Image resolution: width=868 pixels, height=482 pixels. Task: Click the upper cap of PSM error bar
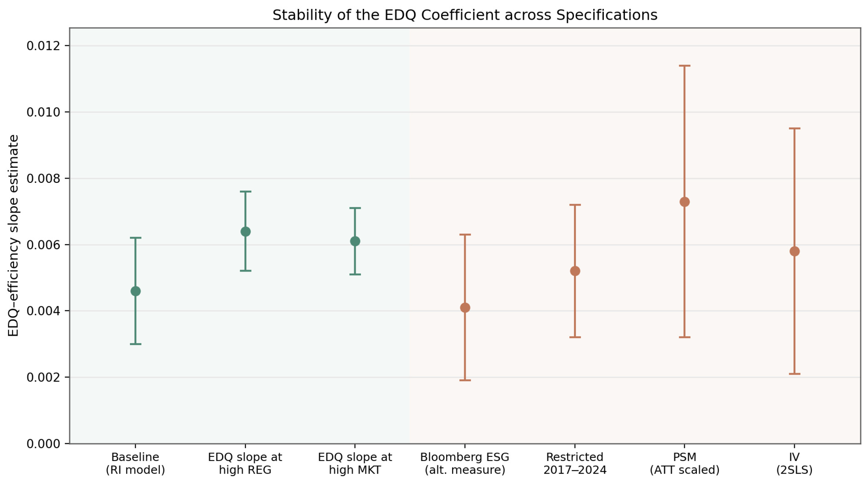[684, 66]
